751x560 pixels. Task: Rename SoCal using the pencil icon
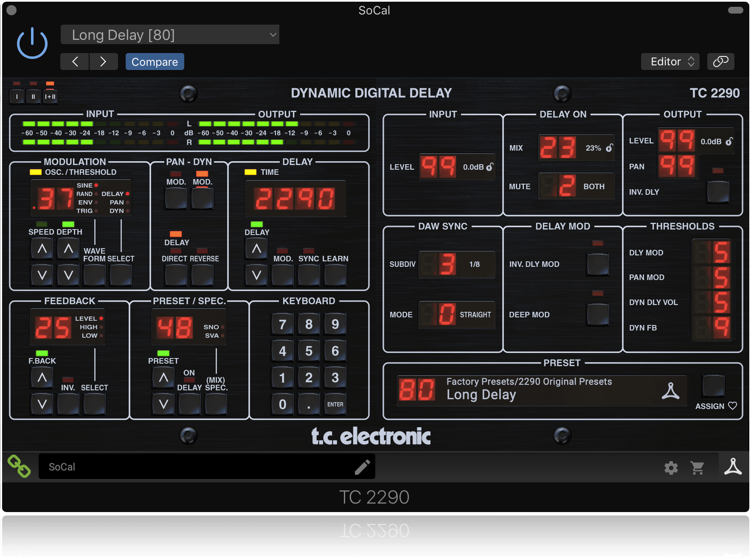[x=363, y=467]
